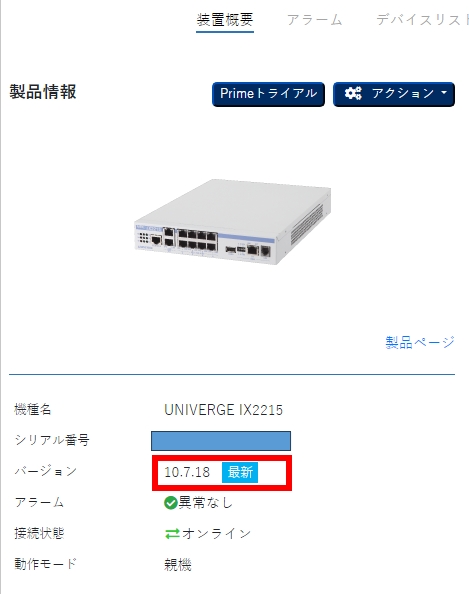Click the バージョン label

click(x=46, y=471)
